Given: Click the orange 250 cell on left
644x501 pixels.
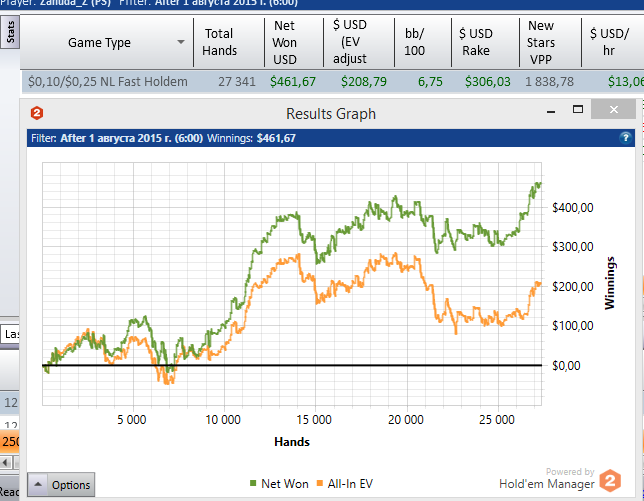Looking at the screenshot, I should tap(10, 441).
